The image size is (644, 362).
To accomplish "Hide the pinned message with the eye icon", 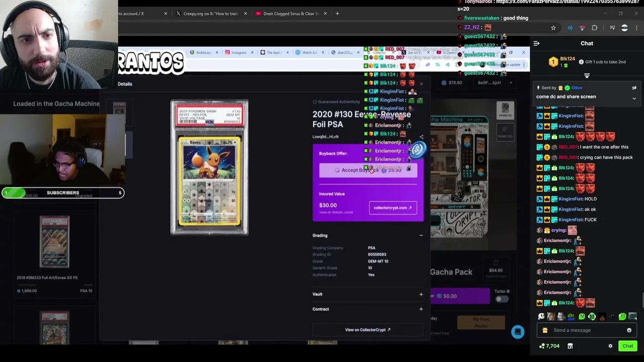I will [634, 88].
